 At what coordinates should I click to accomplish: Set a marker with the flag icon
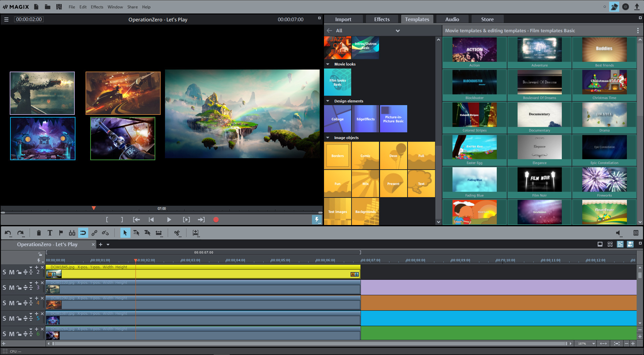tap(61, 233)
